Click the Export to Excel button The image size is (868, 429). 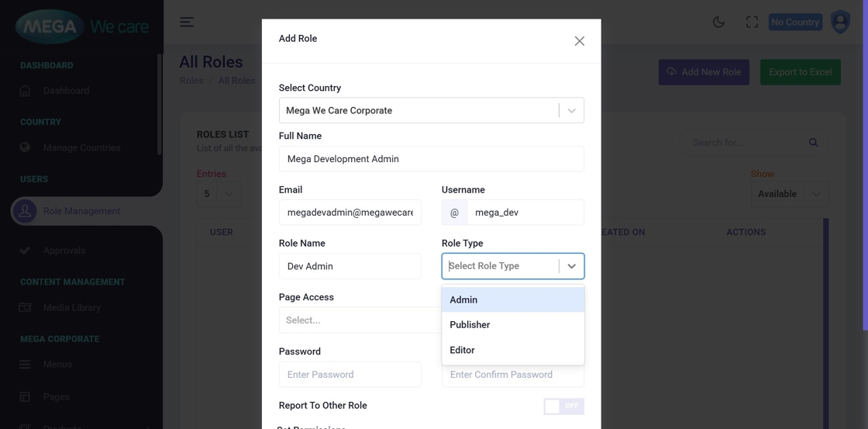(x=800, y=72)
